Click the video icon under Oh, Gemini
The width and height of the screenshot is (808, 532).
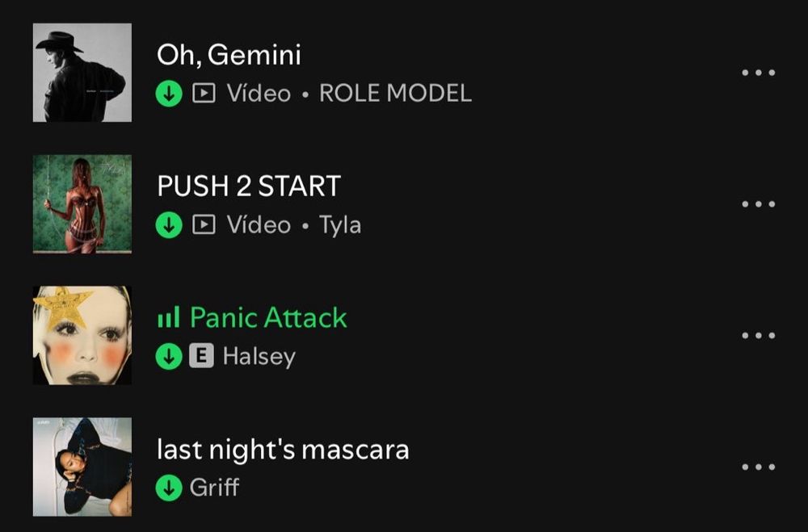[x=204, y=93]
